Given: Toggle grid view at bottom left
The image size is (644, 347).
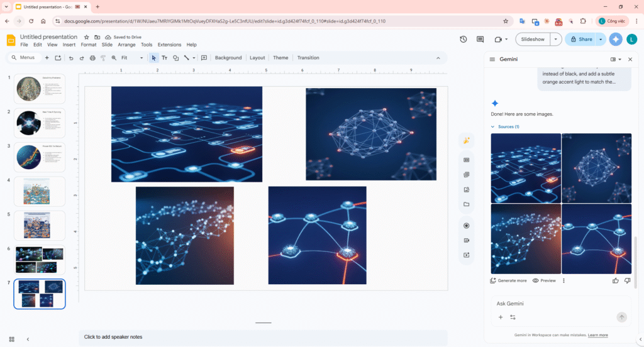Looking at the screenshot, I should point(12,339).
